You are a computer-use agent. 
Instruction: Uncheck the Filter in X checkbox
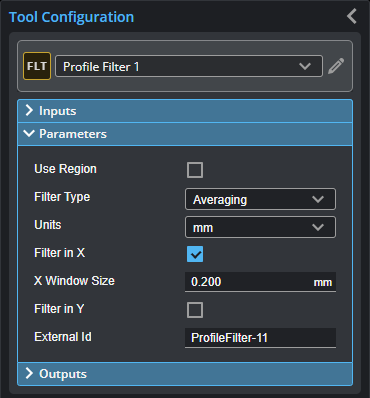tap(195, 254)
